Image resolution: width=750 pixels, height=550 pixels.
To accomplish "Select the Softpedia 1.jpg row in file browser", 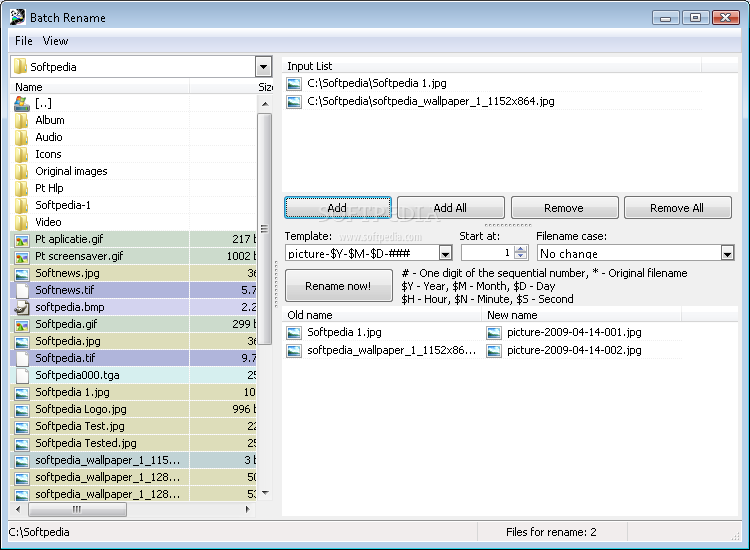I will click(x=133, y=393).
